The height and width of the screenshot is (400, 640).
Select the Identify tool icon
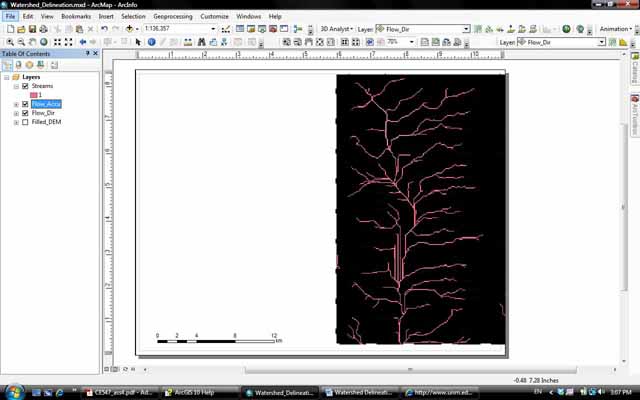tap(152, 42)
